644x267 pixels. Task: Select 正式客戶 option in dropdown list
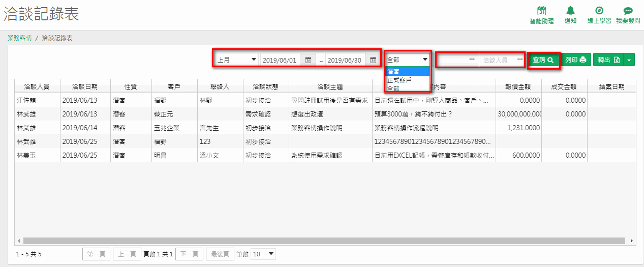click(x=408, y=80)
